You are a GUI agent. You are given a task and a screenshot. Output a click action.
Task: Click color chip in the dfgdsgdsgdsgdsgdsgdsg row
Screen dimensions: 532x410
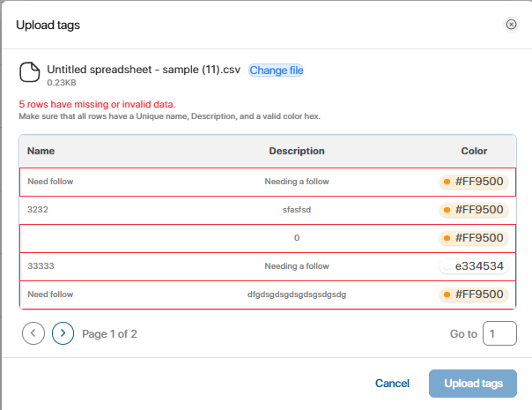(x=474, y=294)
